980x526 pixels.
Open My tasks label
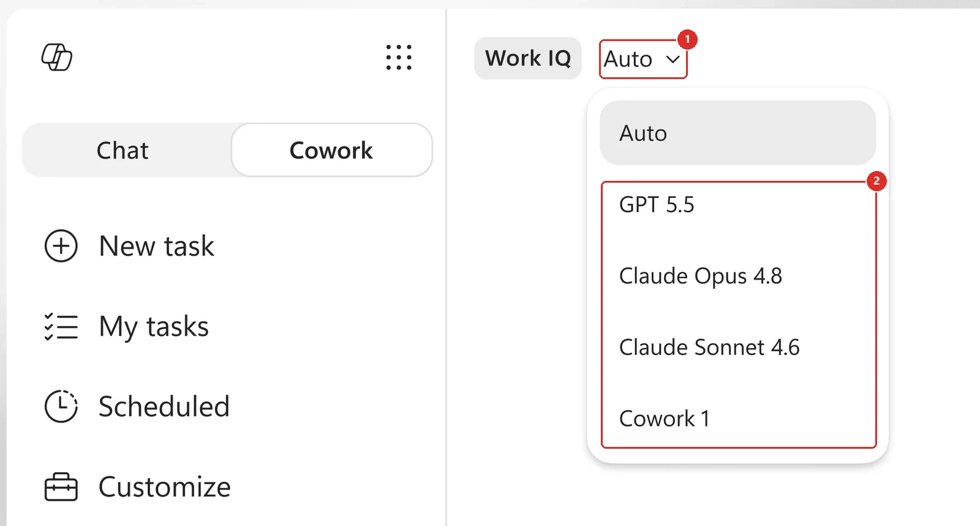point(154,327)
